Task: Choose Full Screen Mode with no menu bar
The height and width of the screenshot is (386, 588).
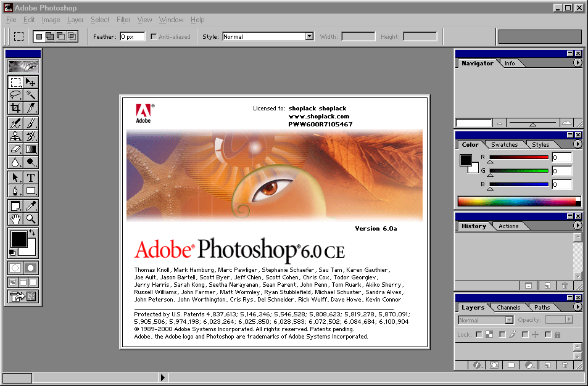Action: click(x=33, y=282)
